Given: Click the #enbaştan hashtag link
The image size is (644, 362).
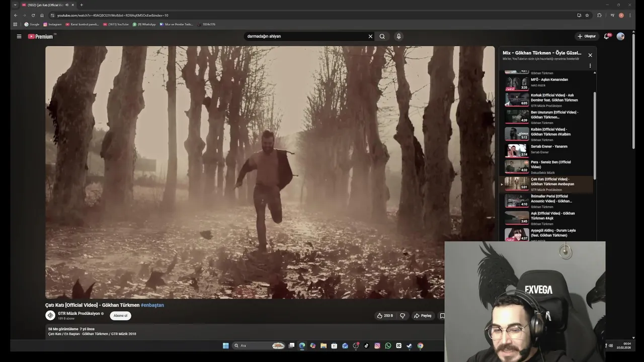Looking at the screenshot, I should coord(152,305).
